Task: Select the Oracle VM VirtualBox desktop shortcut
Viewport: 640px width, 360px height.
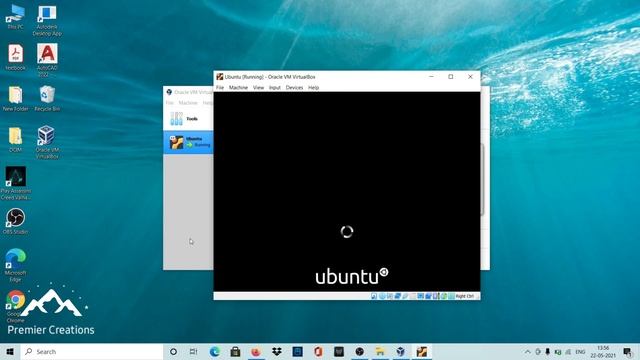Action: click(x=47, y=142)
